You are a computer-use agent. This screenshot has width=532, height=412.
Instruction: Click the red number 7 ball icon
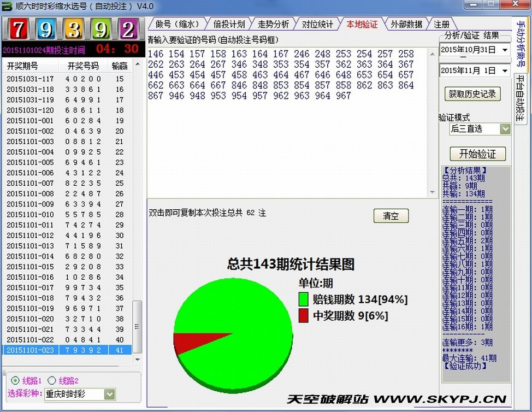[x=19, y=30]
